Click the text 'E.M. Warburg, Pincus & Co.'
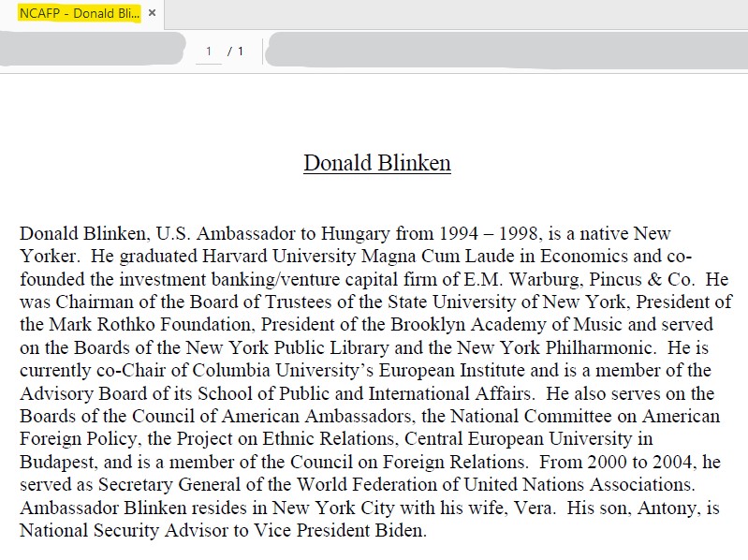 [579, 279]
